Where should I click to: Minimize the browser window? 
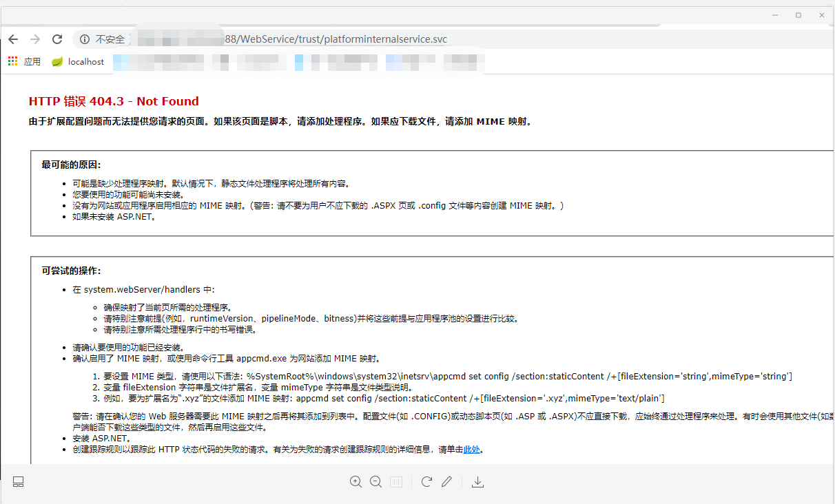click(774, 14)
